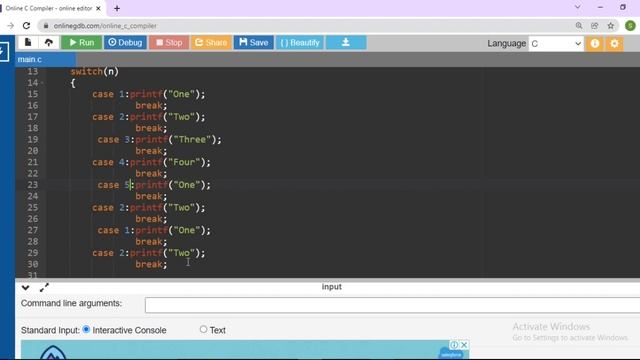Share the code project
This screenshot has width=640, height=360.
coord(211,42)
